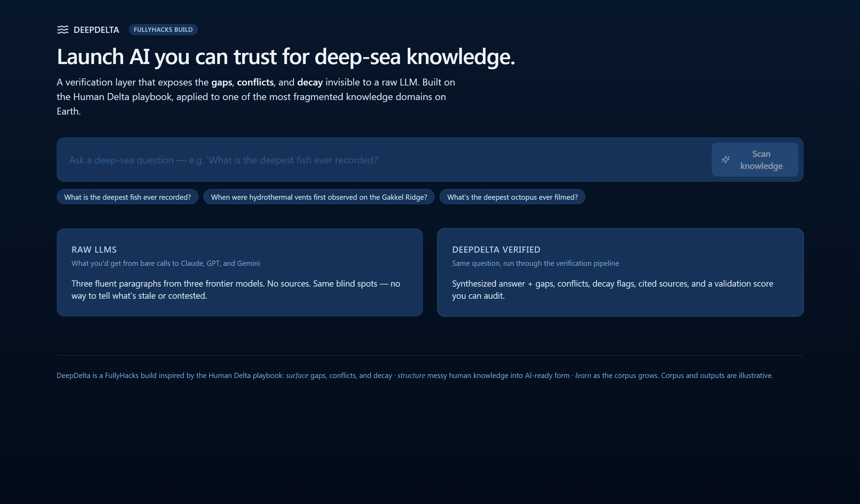Choose the deepest fish ever recorded suggestion
Screen dimensions: 860x504
[127, 197]
